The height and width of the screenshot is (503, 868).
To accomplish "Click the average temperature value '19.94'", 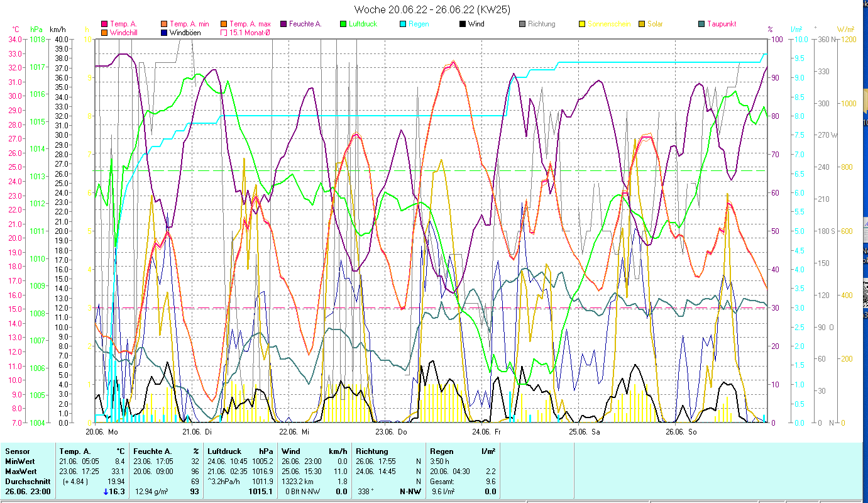I will [116, 482].
